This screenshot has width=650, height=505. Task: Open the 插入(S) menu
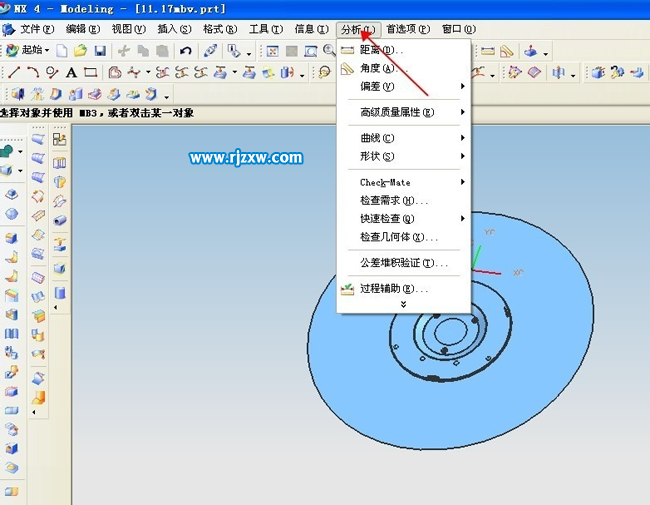coord(174,29)
